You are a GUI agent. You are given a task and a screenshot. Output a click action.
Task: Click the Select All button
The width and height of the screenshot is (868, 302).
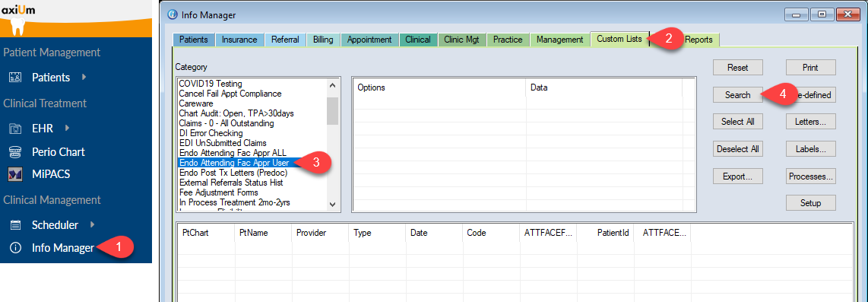click(x=737, y=122)
